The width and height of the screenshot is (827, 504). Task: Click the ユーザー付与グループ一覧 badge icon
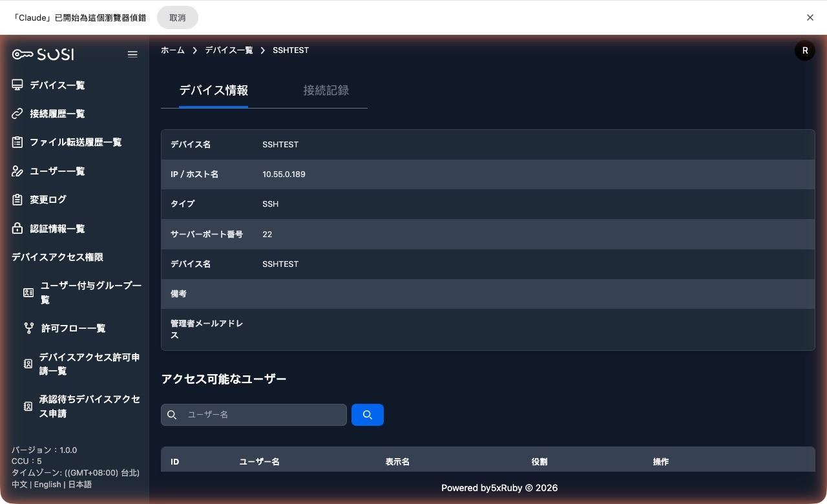click(28, 292)
